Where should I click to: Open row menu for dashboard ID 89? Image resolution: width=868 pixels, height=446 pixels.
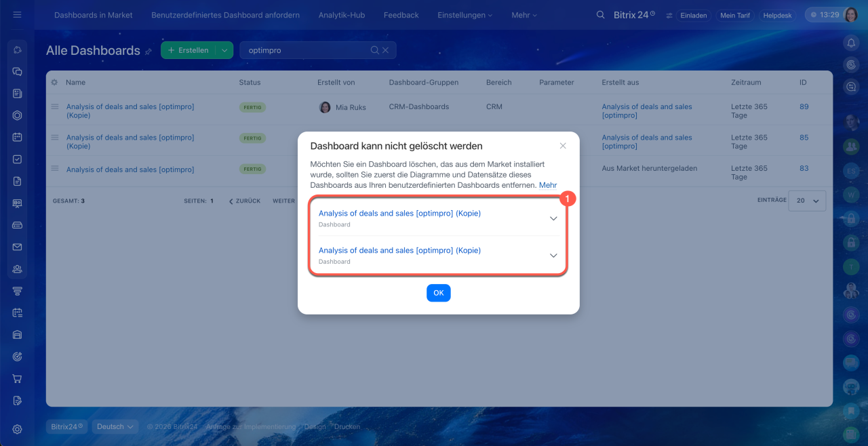click(x=54, y=106)
